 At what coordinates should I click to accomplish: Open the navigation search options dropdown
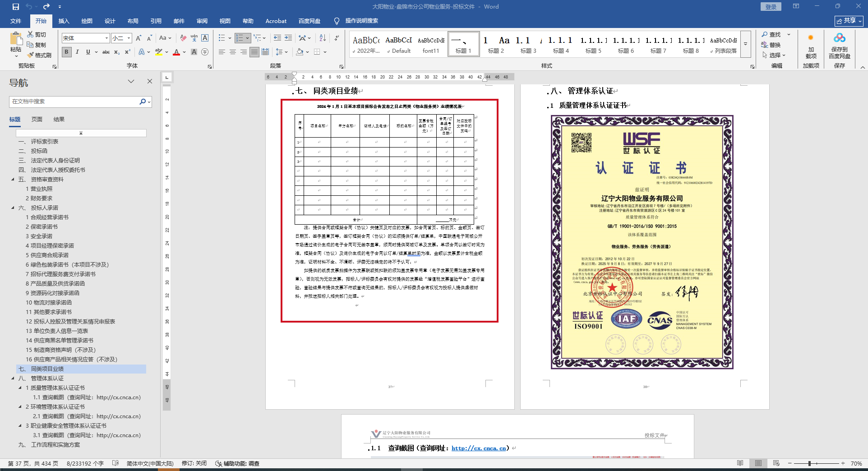coord(149,102)
